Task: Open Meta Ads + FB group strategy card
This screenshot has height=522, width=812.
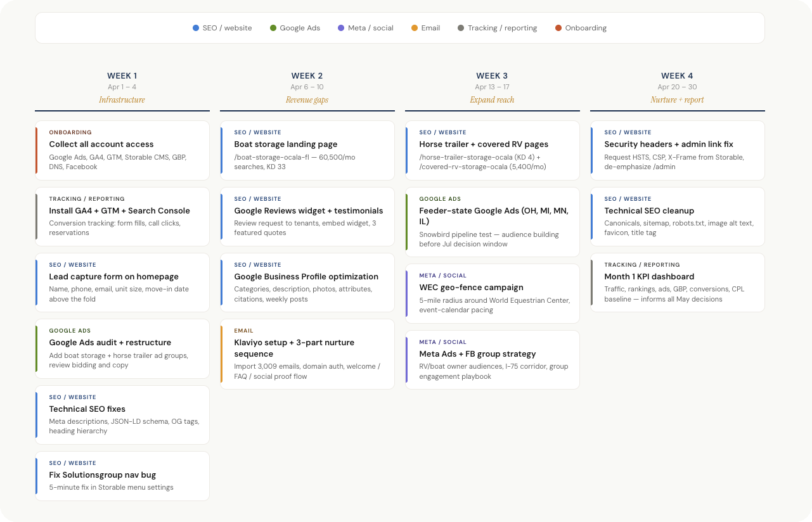Action: pos(493,360)
